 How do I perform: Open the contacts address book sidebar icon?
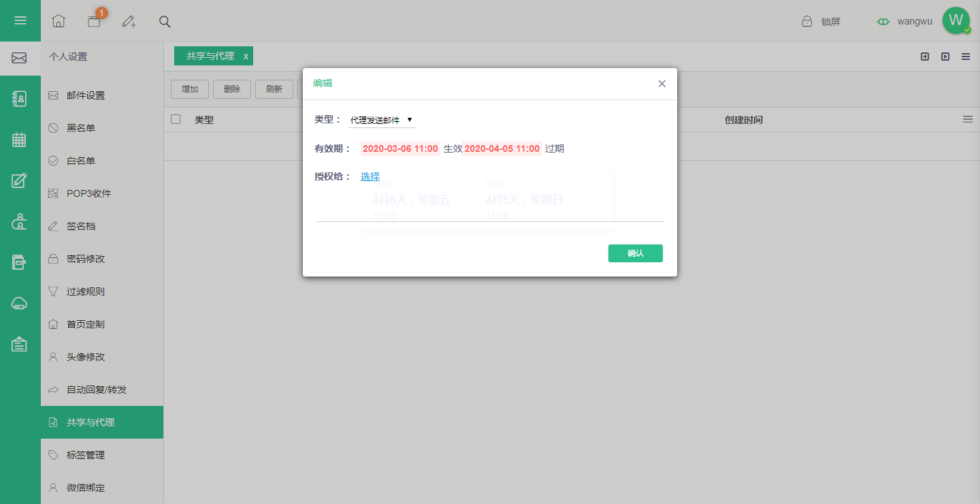(20, 99)
